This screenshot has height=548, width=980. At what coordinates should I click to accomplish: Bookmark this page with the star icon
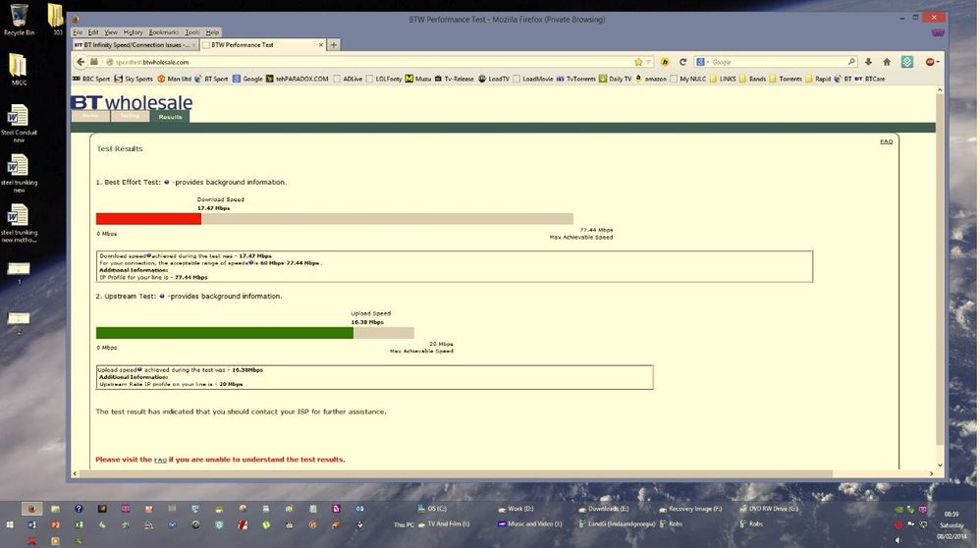point(638,62)
